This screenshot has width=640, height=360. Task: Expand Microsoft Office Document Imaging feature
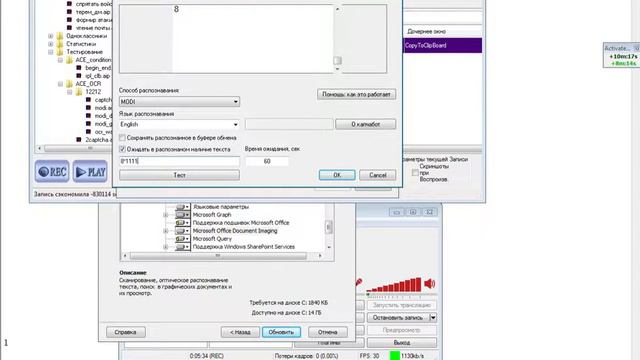click(x=166, y=231)
